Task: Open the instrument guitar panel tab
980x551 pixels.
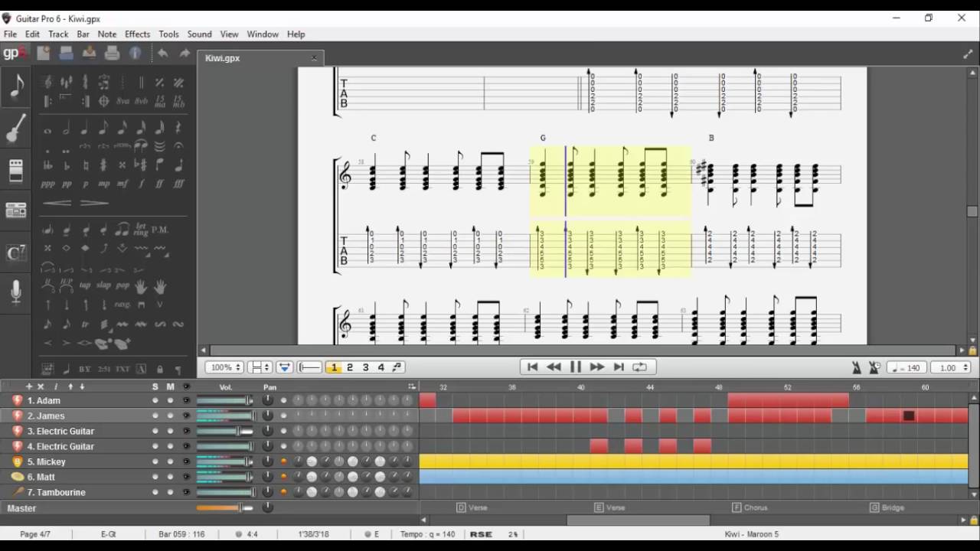Action: tap(16, 128)
